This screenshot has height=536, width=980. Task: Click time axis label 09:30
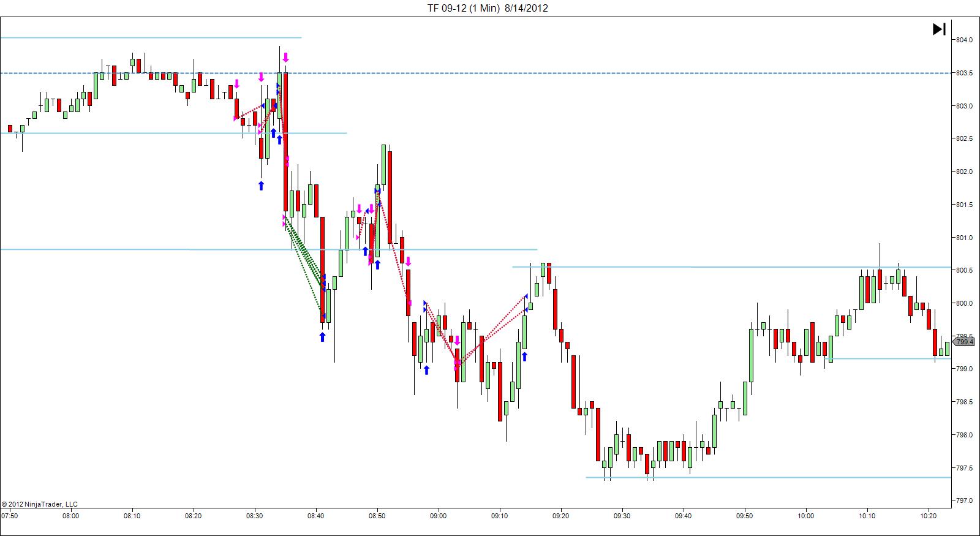click(x=622, y=516)
